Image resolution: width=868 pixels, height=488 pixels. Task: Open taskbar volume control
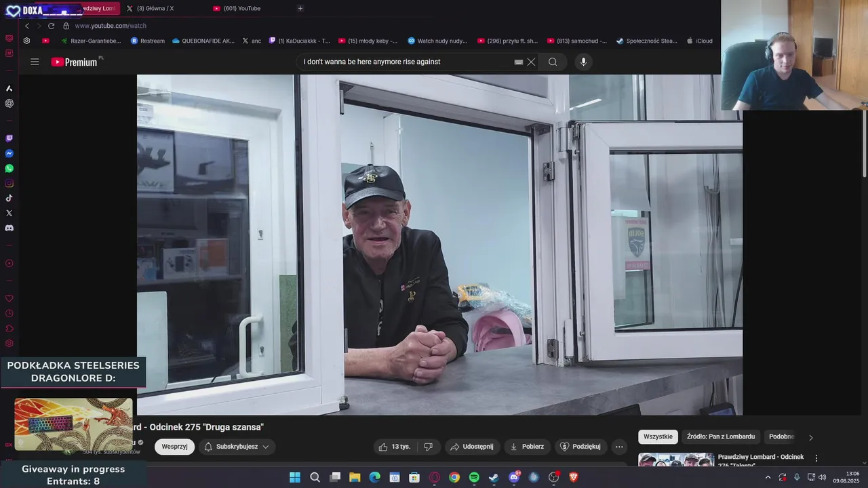tap(823, 477)
